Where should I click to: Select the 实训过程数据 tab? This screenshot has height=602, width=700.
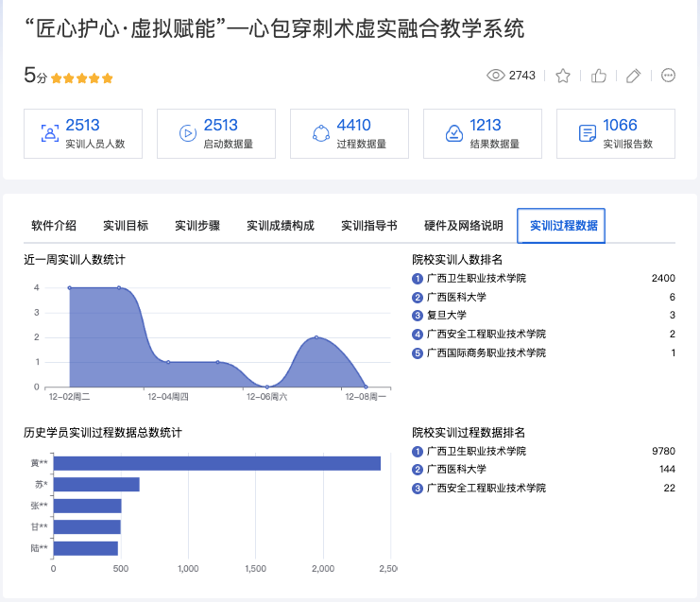point(563,226)
